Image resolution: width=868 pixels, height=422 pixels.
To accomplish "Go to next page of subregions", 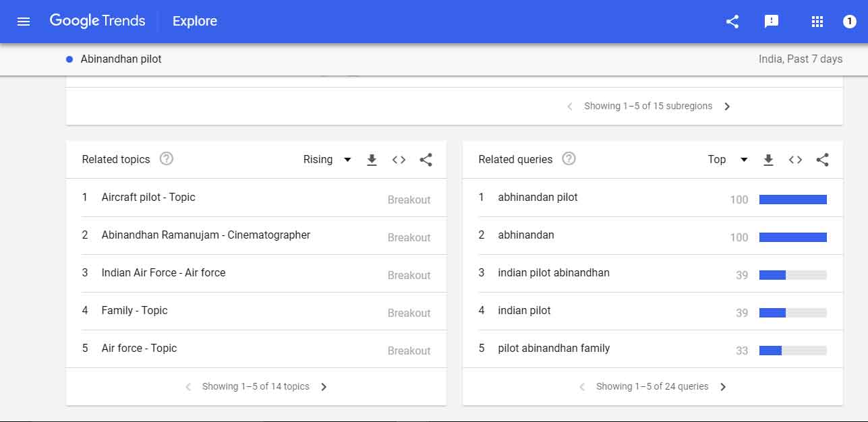I will 727,107.
